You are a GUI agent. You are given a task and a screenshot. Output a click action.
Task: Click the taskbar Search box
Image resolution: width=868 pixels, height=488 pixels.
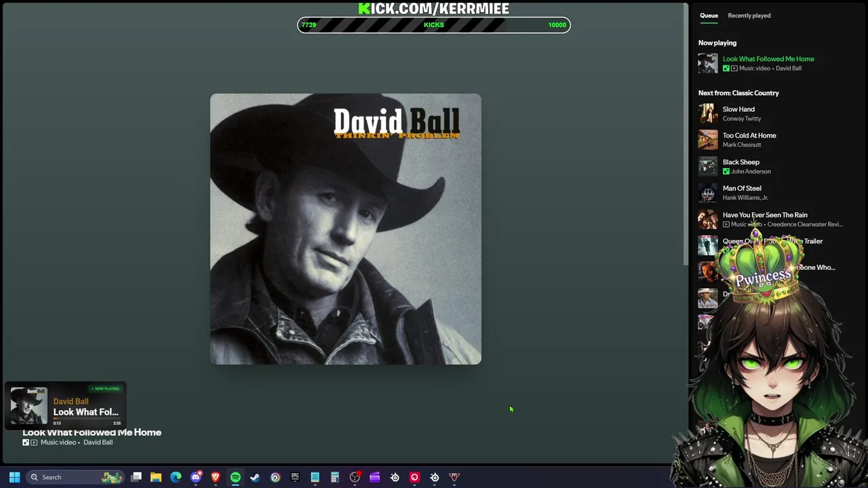point(75,477)
